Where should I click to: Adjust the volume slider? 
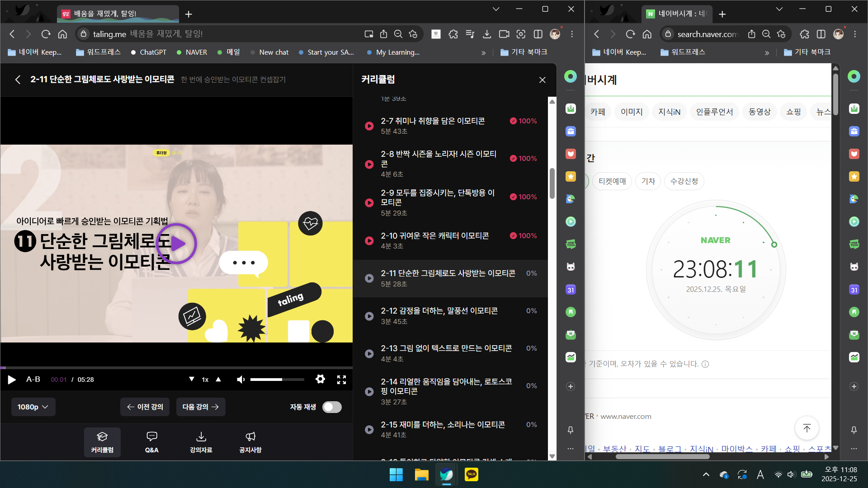tap(277, 380)
